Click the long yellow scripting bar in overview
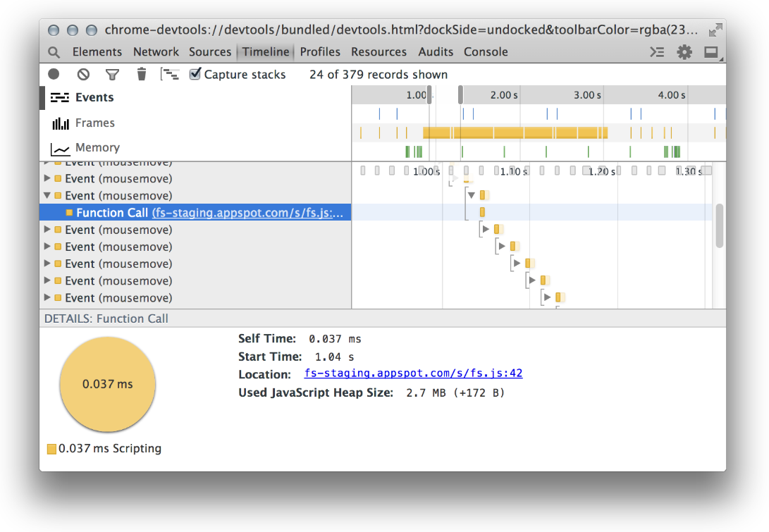Viewport: 769px width, 532px height. pos(515,132)
